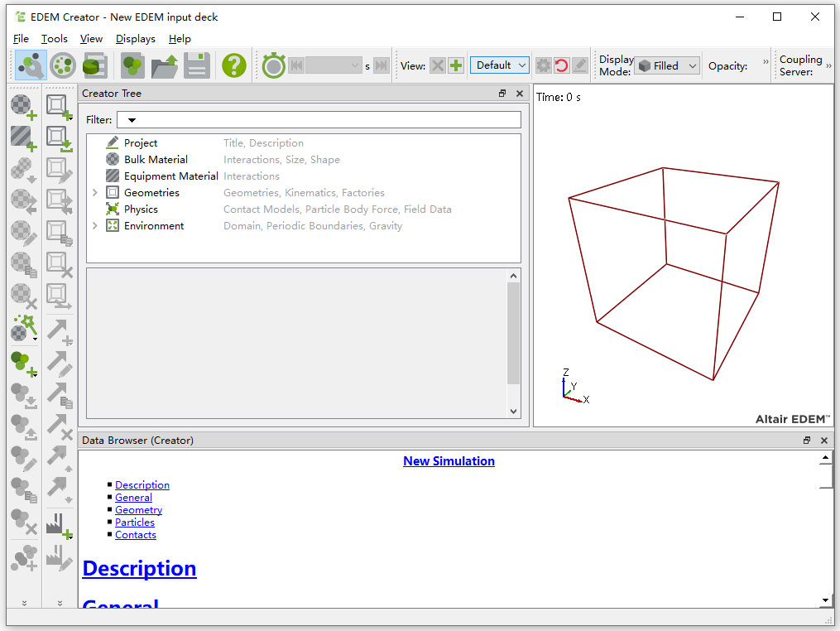This screenshot has height=631, width=840.
Task: Click the New Simulation link
Action: point(449,461)
